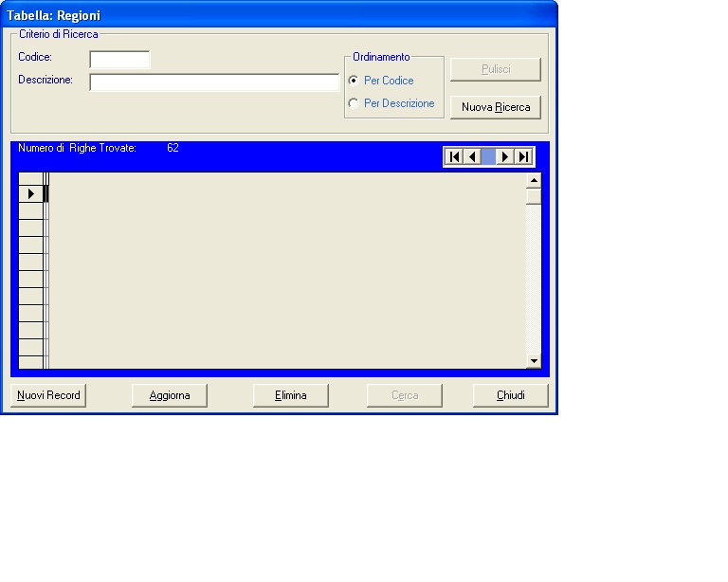Image resolution: width=728 pixels, height=582 pixels.
Task: Go to previous record in navigator
Action: [472, 156]
